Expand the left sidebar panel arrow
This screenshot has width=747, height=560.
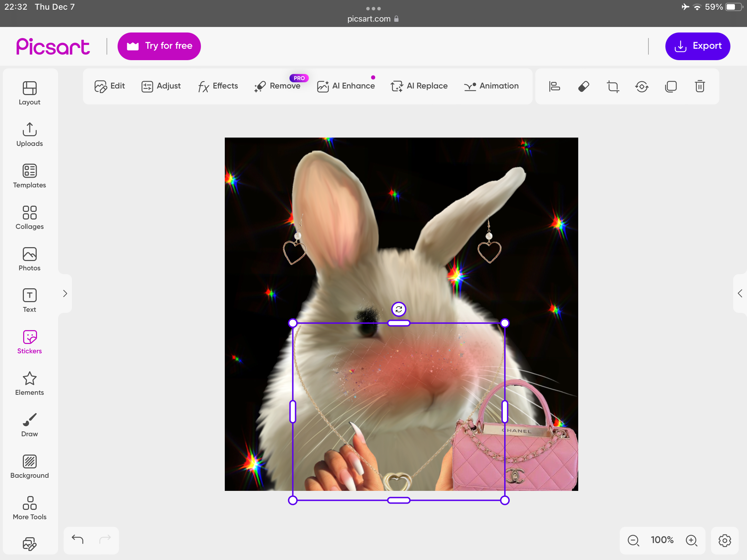pyautogui.click(x=65, y=293)
